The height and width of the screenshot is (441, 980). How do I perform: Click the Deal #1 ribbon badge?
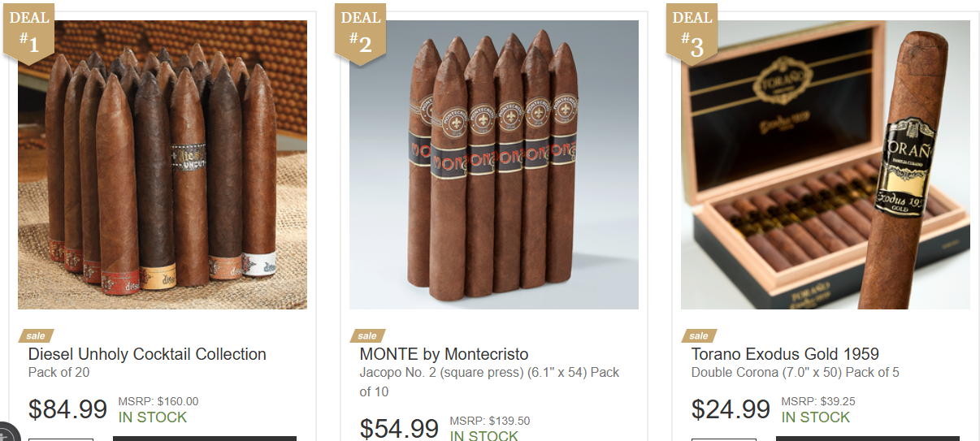pyautogui.click(x=28, y=32)
